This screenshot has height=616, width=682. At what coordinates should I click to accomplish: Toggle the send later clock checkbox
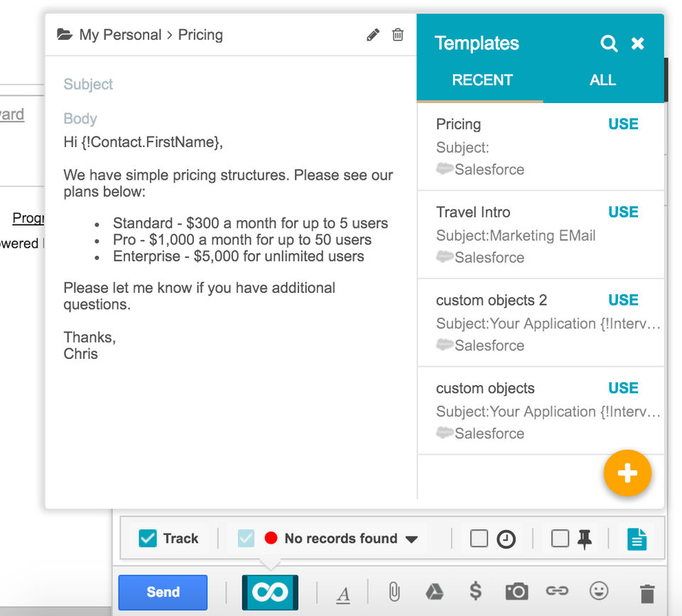click(480, 539)
